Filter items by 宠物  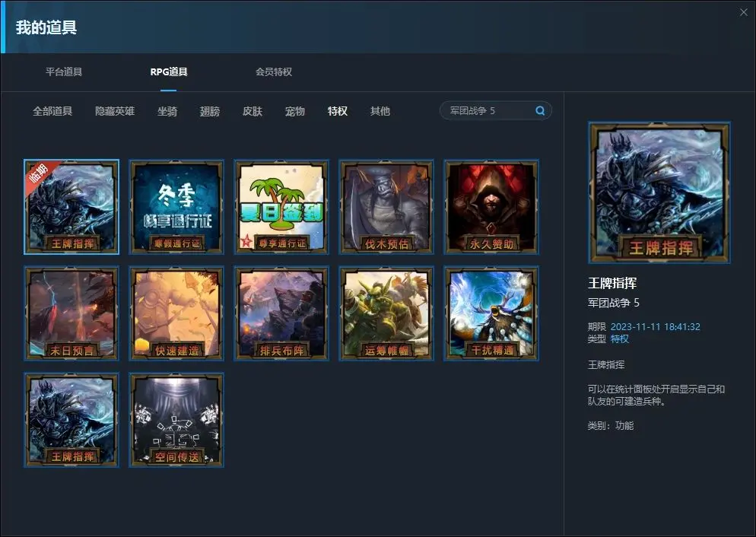click(294, 111)
